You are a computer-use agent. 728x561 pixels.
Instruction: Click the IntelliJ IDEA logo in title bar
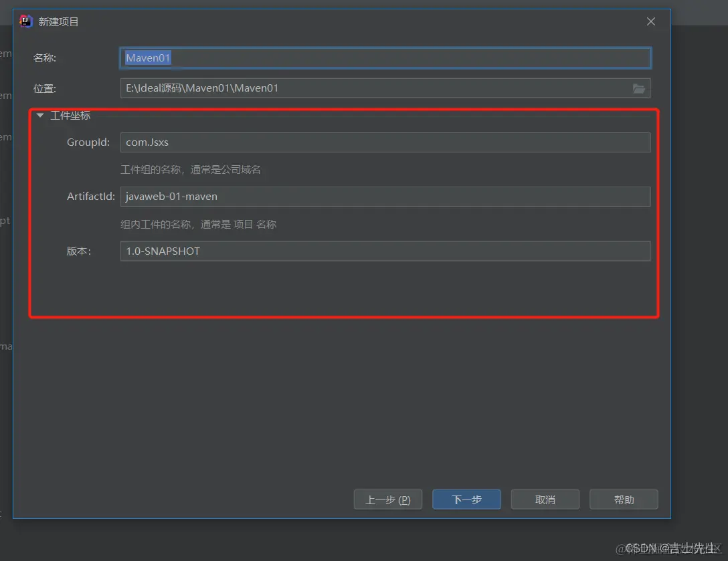pos(26,21)
